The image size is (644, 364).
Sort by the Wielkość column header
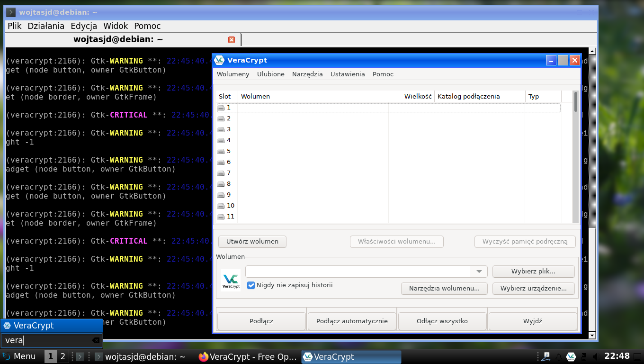[411, 96]
